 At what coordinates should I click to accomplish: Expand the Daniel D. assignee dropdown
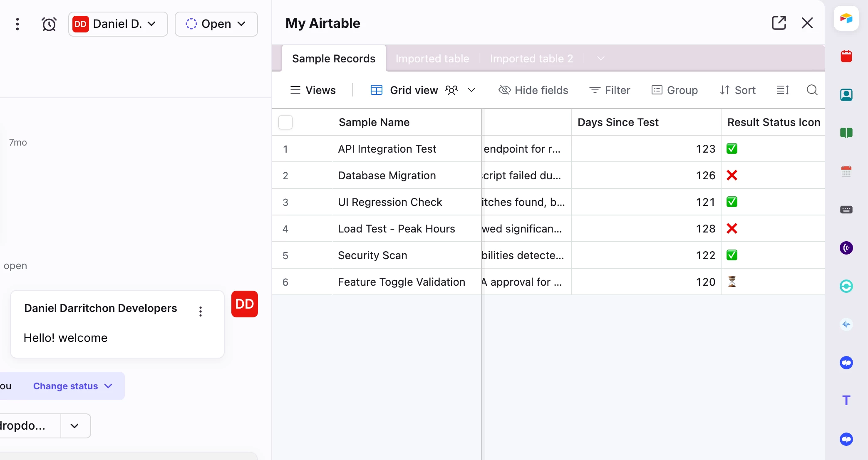pos(118,24)
